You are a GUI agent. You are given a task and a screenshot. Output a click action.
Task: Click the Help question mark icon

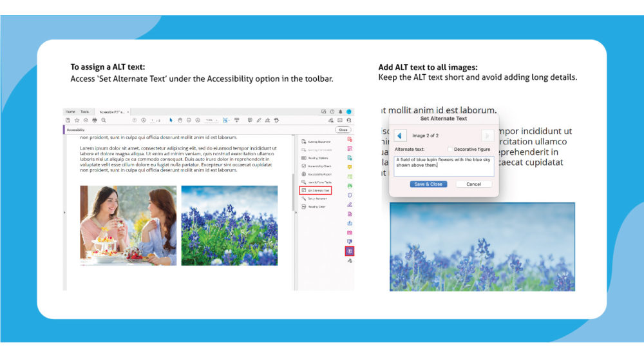[x=332, y=112]
